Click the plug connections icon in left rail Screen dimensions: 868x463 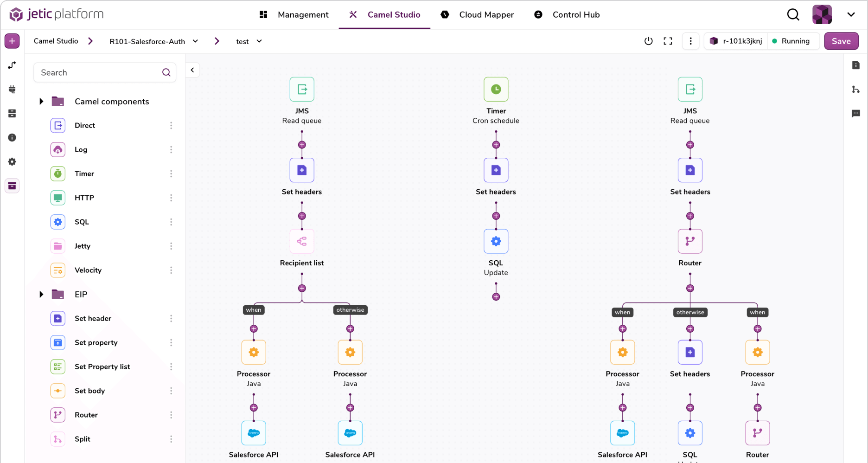pos(12,89)
